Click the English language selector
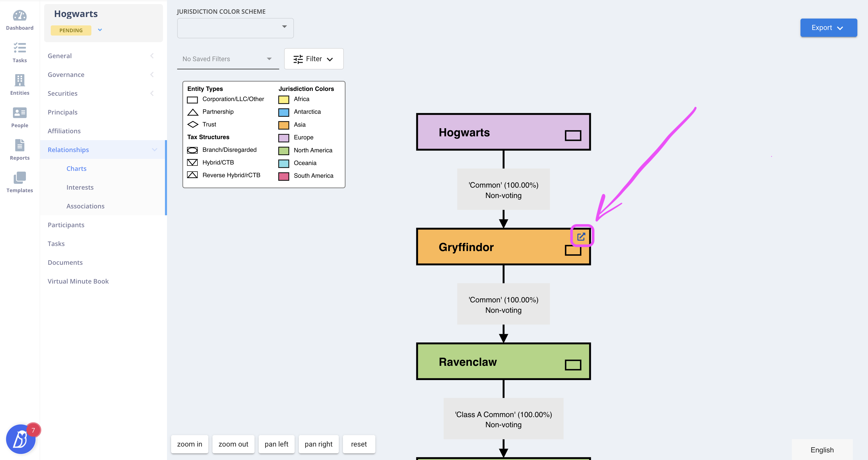This screenshot has width=868, height=460. click(822, 450)
